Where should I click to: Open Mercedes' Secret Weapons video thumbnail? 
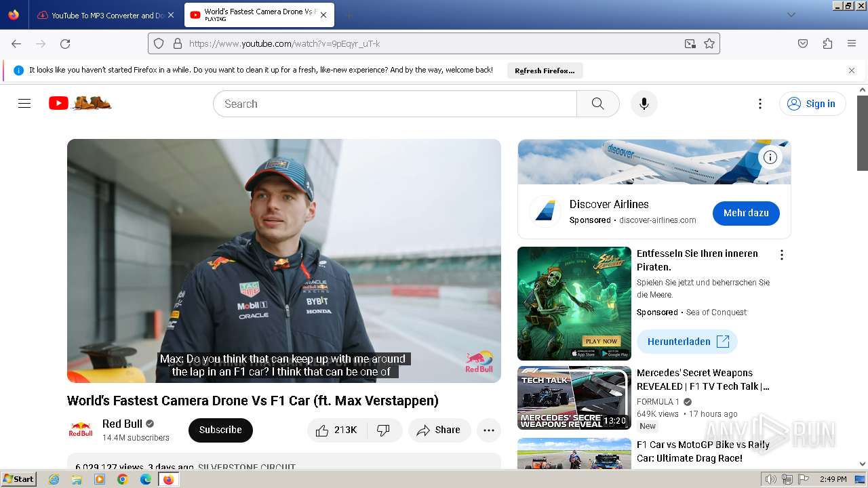[x=574, y=398]
